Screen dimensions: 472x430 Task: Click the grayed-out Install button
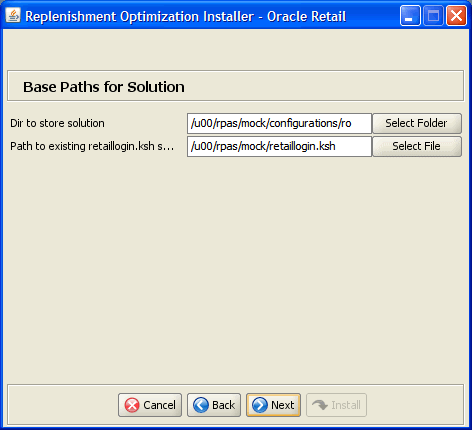click(x=336, y=405)
